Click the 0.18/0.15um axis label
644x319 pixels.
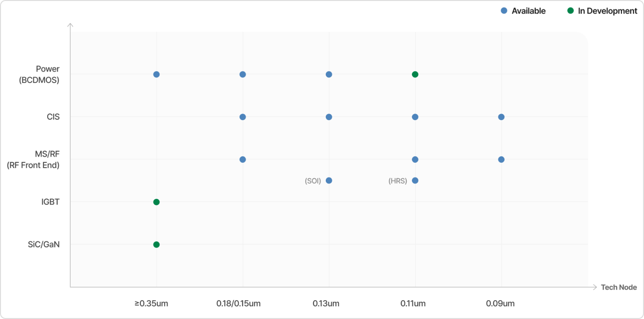tap(238, 304)
